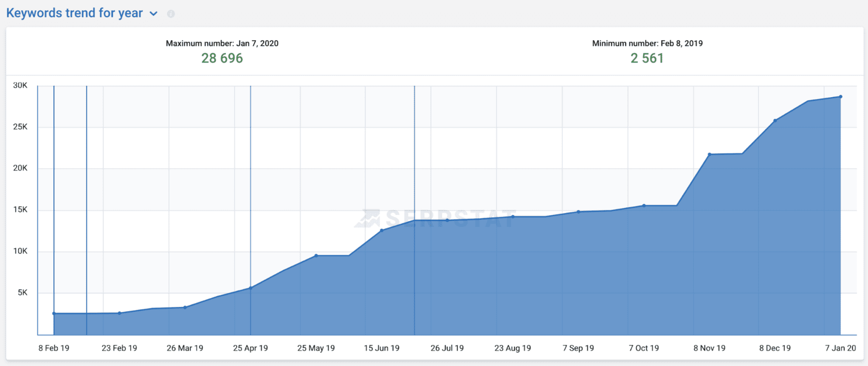Viewport: 868px width, 366px height.
Task: Click the 26 Jul 19 data point
Action: pos(447,220)
